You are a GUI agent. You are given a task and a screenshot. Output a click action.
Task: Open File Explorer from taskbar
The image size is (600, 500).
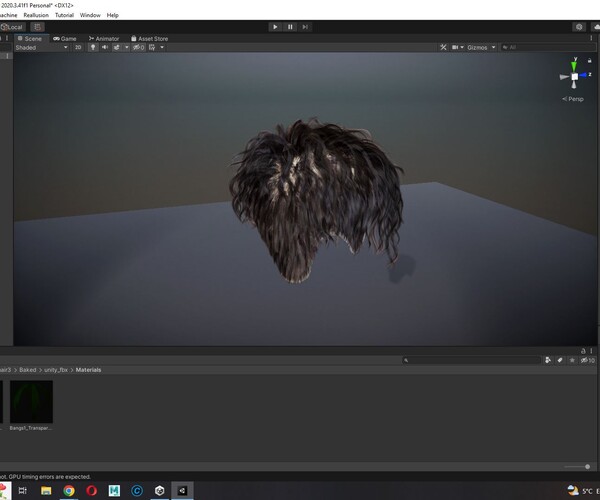[46, 490]
